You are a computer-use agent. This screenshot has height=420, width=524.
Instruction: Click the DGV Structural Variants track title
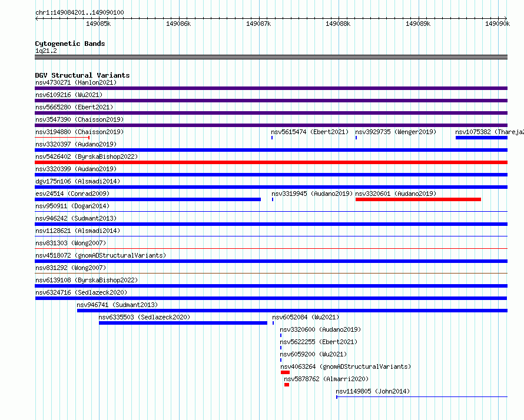(x=82, y=75)
